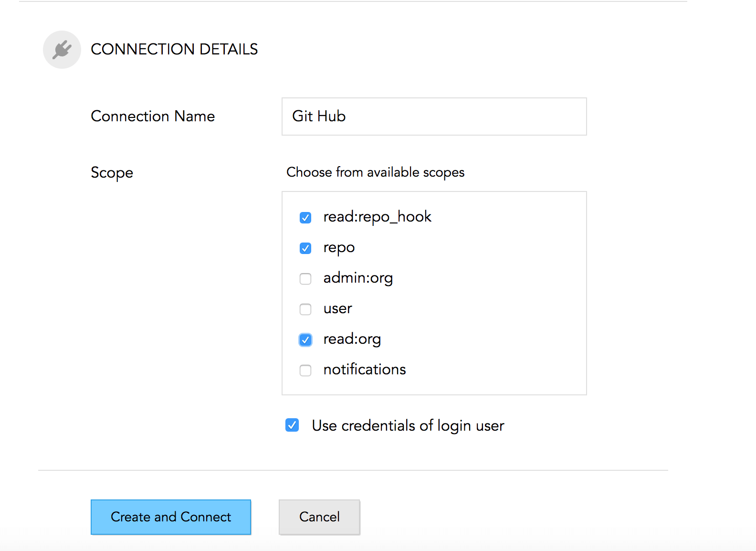Enable the notifications scope checkbox
Viewport: 756px width, 551px height.
pos(305,371)
